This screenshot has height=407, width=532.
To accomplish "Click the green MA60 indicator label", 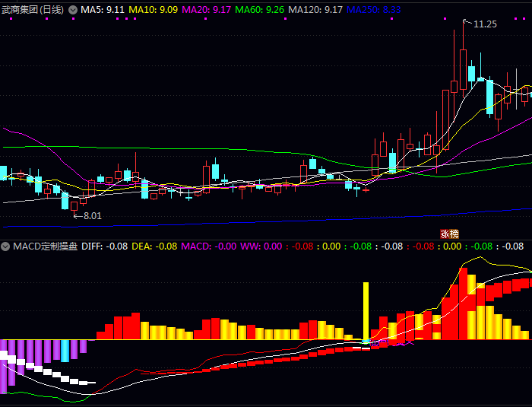I will coord(260,10).
